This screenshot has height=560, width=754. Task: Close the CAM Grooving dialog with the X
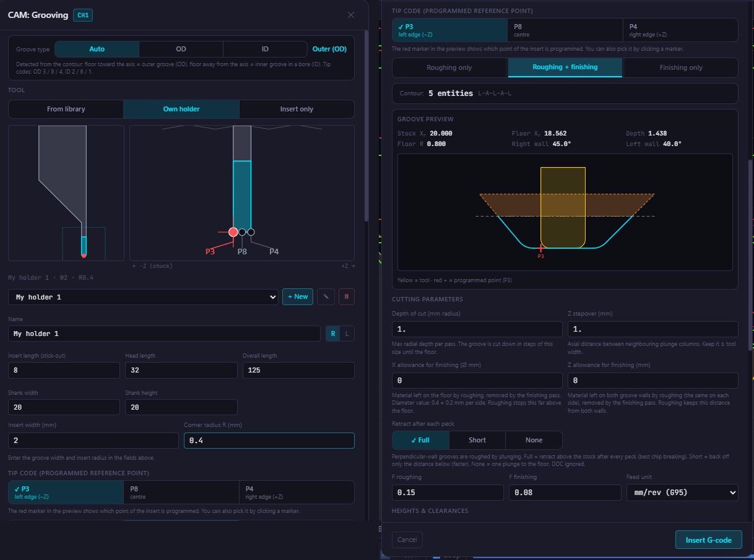tap(351, 15)
